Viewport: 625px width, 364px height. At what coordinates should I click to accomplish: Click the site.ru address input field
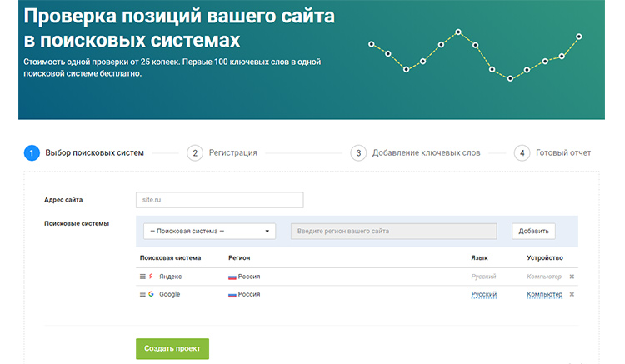[219, 200]
